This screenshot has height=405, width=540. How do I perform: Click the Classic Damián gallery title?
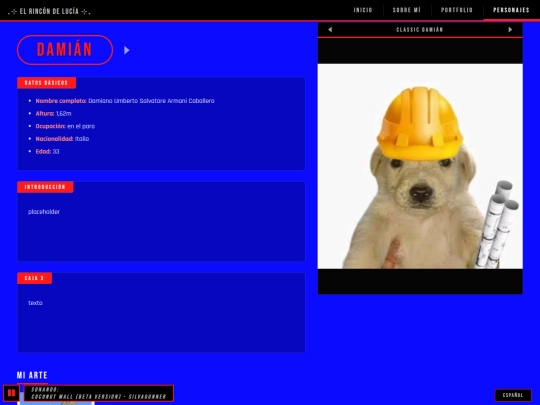pyautogui.click(x=419, y=30)
